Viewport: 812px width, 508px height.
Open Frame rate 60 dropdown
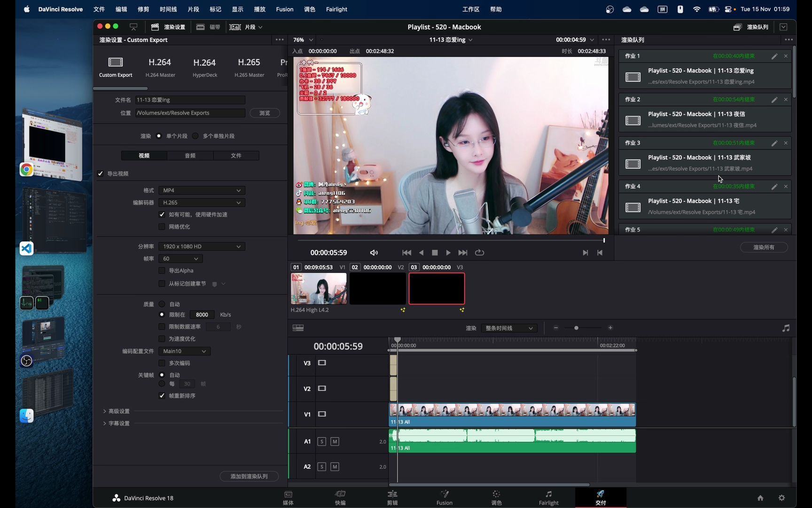click(180, 259)
